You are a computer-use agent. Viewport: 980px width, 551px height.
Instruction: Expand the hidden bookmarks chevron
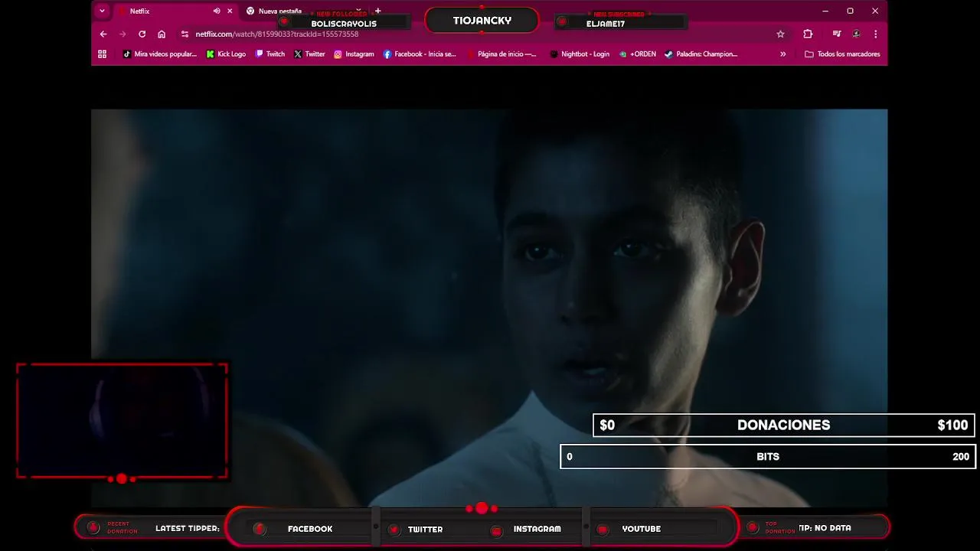[782, 54]
